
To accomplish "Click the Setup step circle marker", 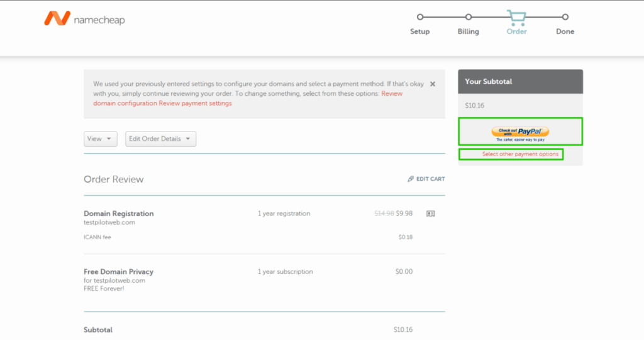I will pos(420,18).
